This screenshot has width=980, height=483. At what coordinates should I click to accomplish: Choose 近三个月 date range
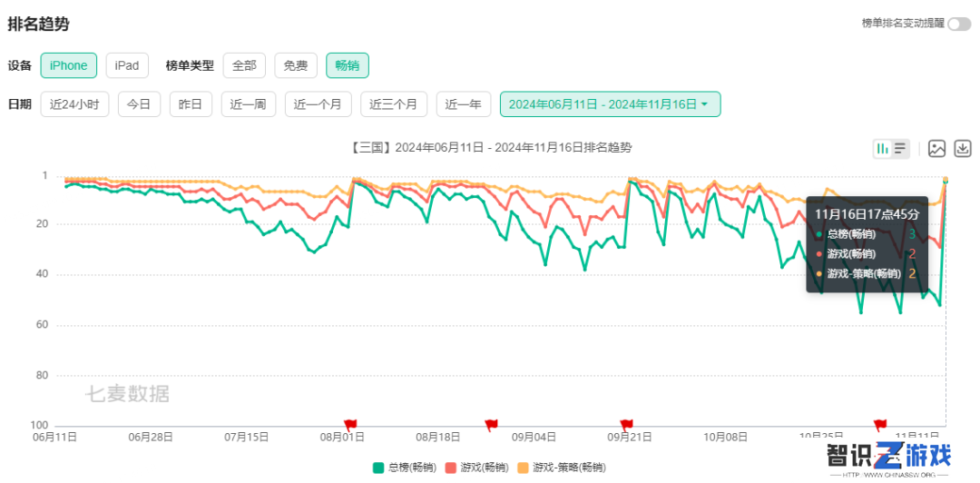(x=393, y=104)
